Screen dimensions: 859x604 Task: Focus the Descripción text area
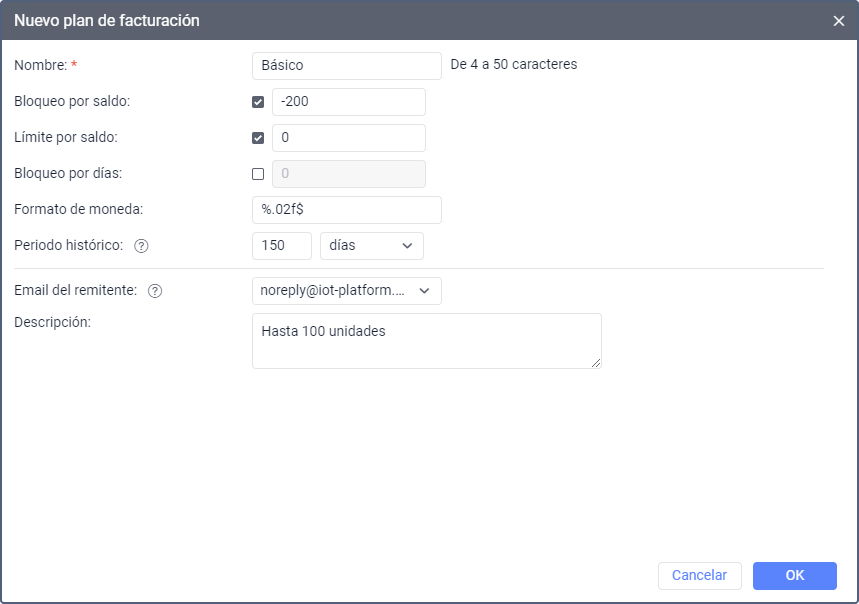[426, 341]
